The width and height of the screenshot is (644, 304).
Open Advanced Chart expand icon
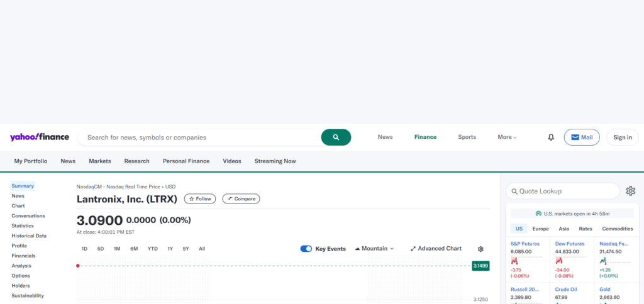pyautogui.click(x=413, y=249)
